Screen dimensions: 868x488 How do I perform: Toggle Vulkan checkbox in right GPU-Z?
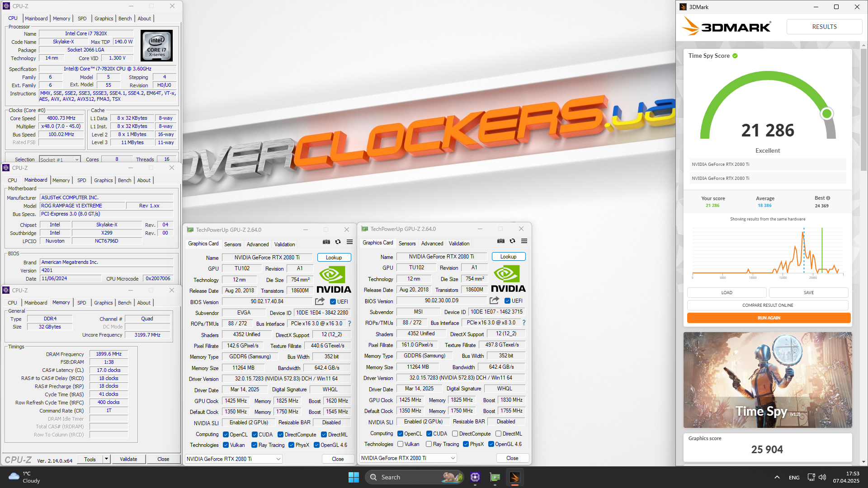pyautogui.click(x=400, y=444)
